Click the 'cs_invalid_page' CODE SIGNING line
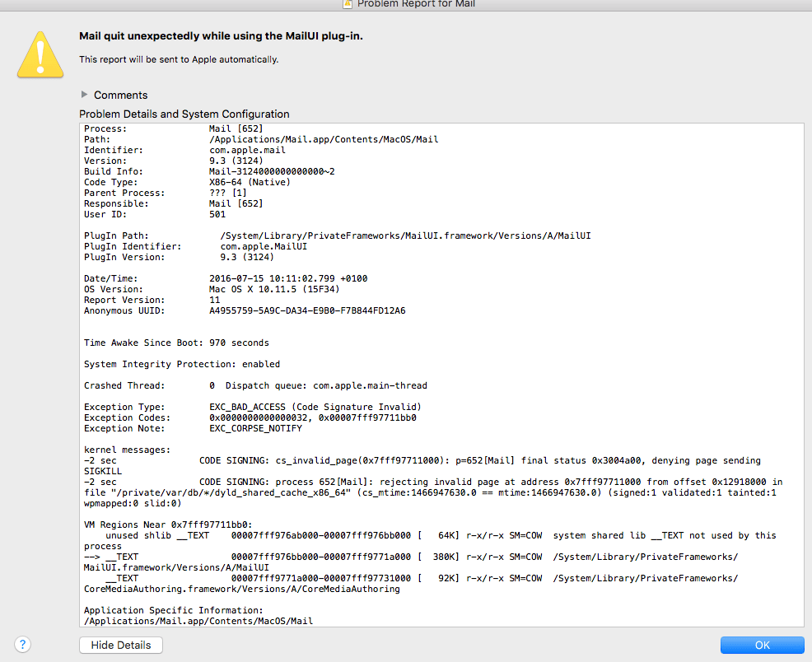Viewport: 812px width, 662px height. click(422, 460)
